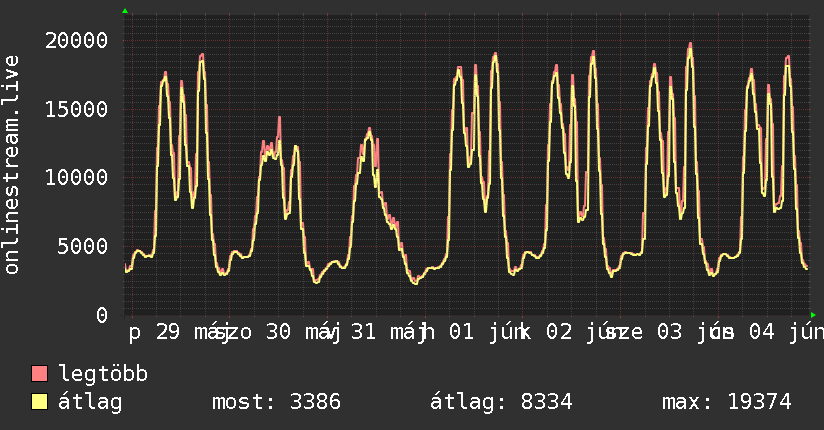
Task: Click the yellow átlag legend swatch
Action: 39,402
